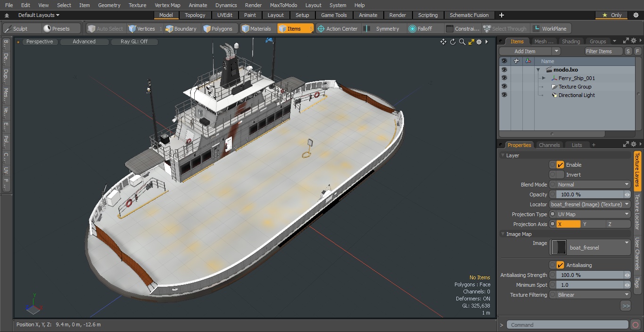Click the S button beside Filter Items

[x=628, y=51]
